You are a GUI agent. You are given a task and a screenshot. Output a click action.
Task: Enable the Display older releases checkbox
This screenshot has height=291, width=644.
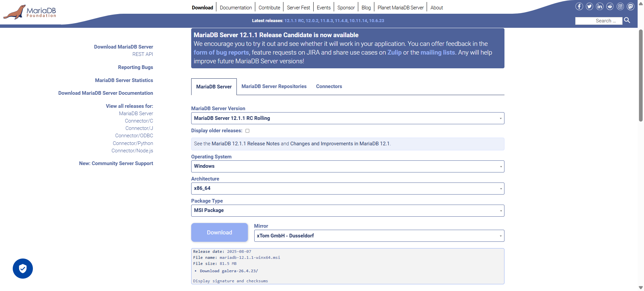pyautogui.click(x=248, y=131)
